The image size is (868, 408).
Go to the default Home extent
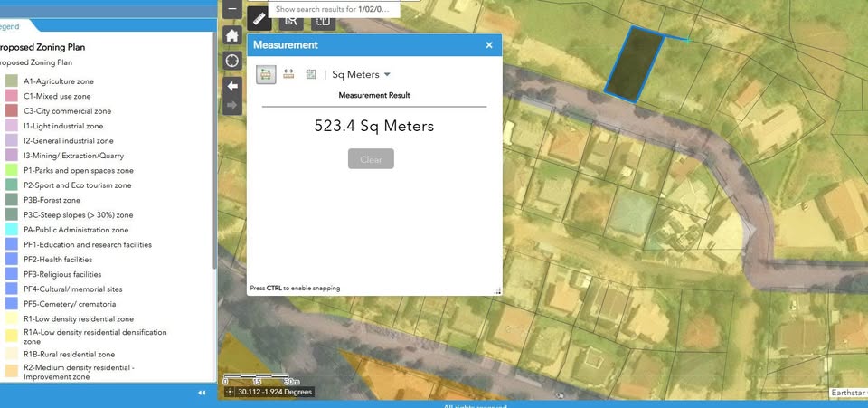(232, 35)
